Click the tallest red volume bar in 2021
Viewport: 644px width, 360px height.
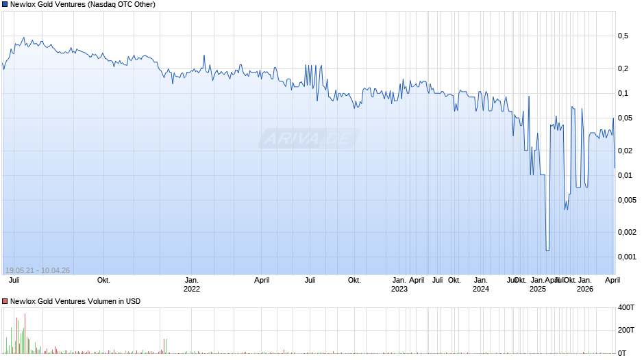pos(25,333)
